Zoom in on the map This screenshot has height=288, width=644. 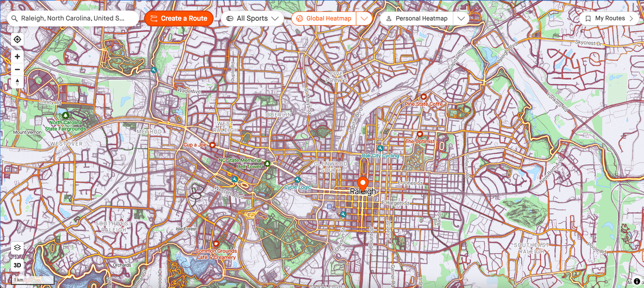[17, 57]
